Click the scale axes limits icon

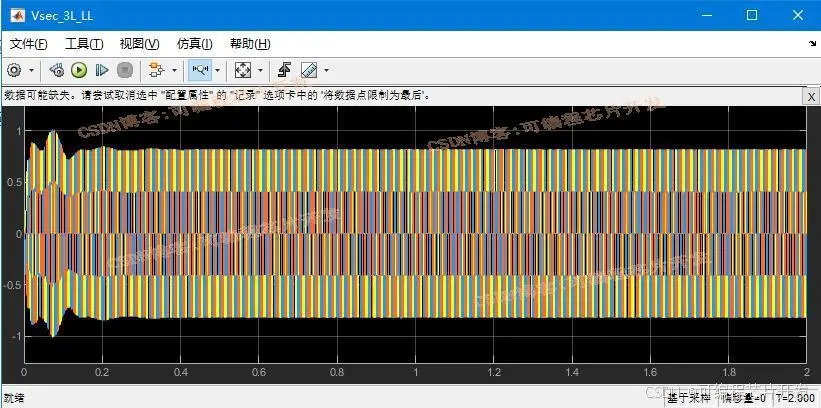coord(242,70)
